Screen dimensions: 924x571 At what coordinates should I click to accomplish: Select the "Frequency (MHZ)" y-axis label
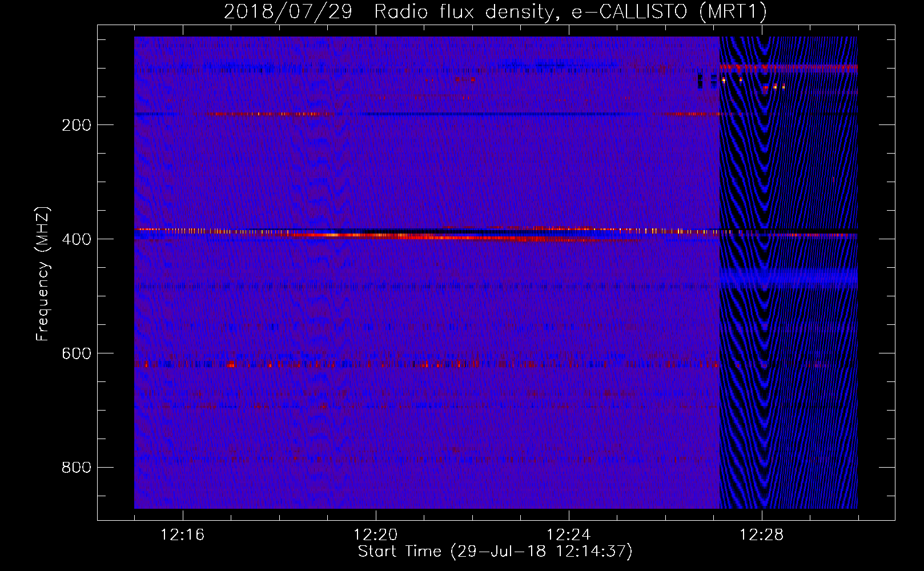[x=43, y=274]
